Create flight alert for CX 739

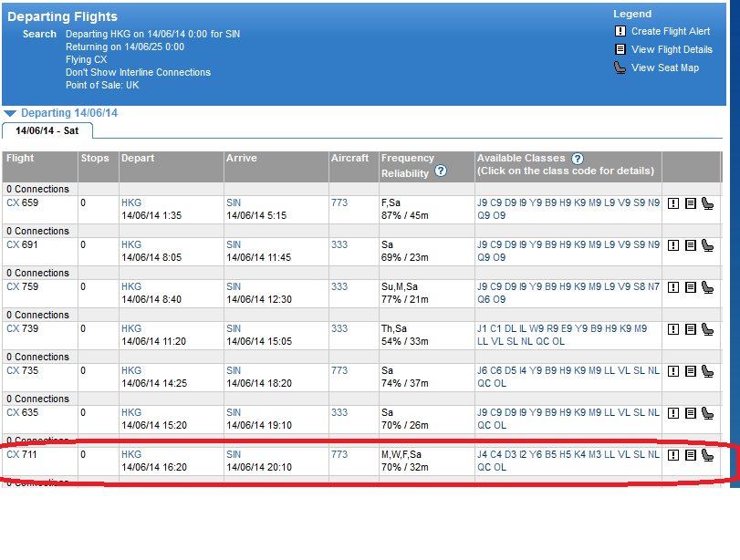[673, 329]
